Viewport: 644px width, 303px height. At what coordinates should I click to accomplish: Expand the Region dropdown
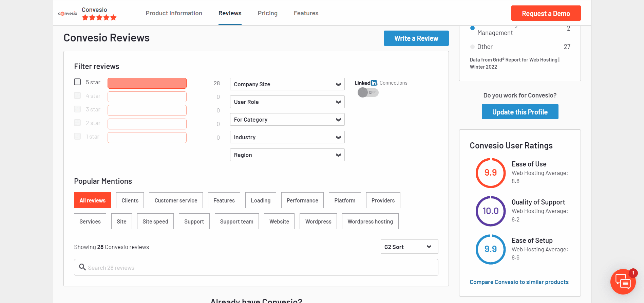point(287,155)
